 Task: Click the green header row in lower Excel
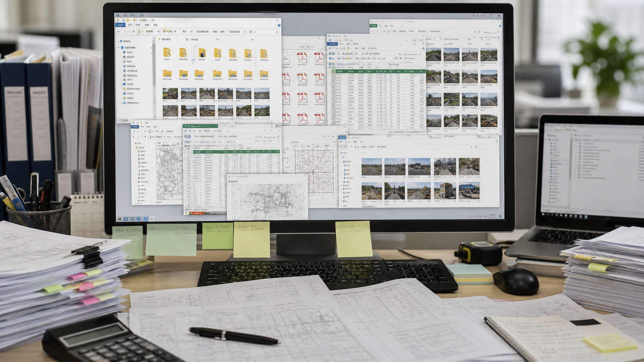tap(236, 152)
